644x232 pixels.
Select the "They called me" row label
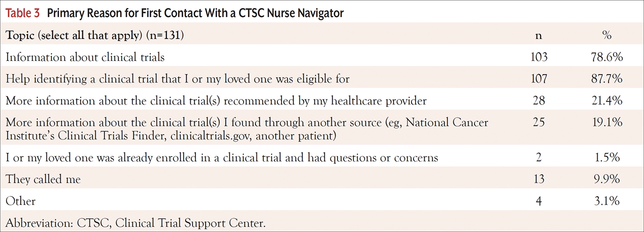[x=43, y=179]
